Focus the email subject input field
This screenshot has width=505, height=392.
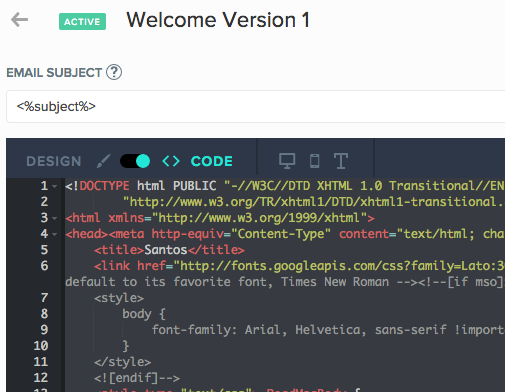pos(255,106)
